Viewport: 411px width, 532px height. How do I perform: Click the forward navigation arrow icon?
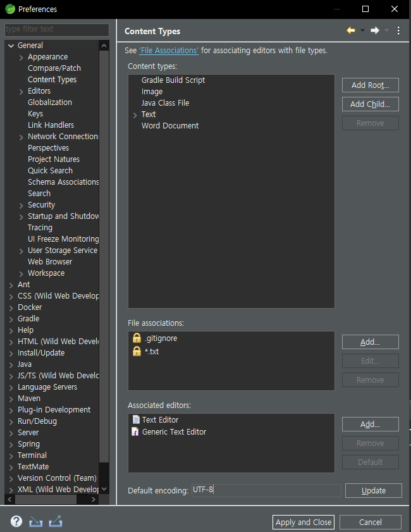pos(375,30)
